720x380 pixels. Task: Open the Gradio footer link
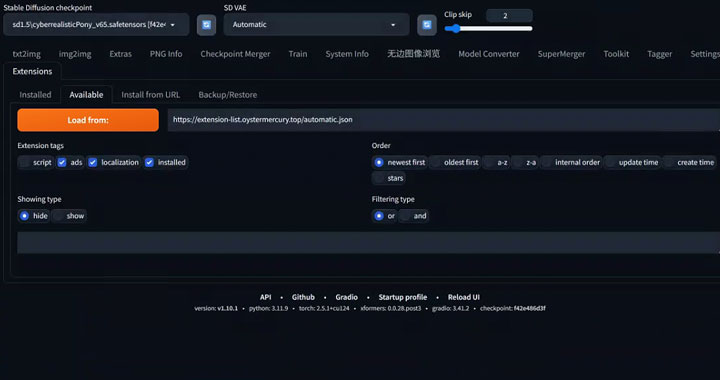tap(347, 297)
